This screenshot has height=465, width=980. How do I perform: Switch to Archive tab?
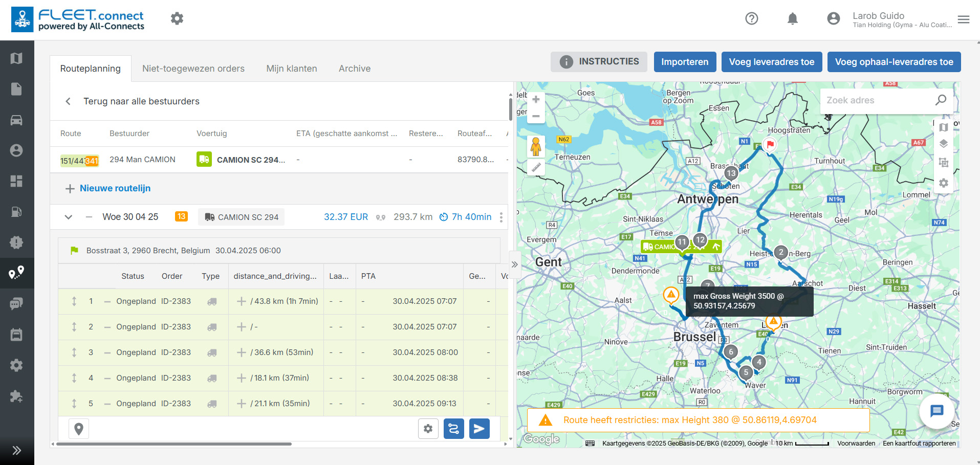[355, 69]
